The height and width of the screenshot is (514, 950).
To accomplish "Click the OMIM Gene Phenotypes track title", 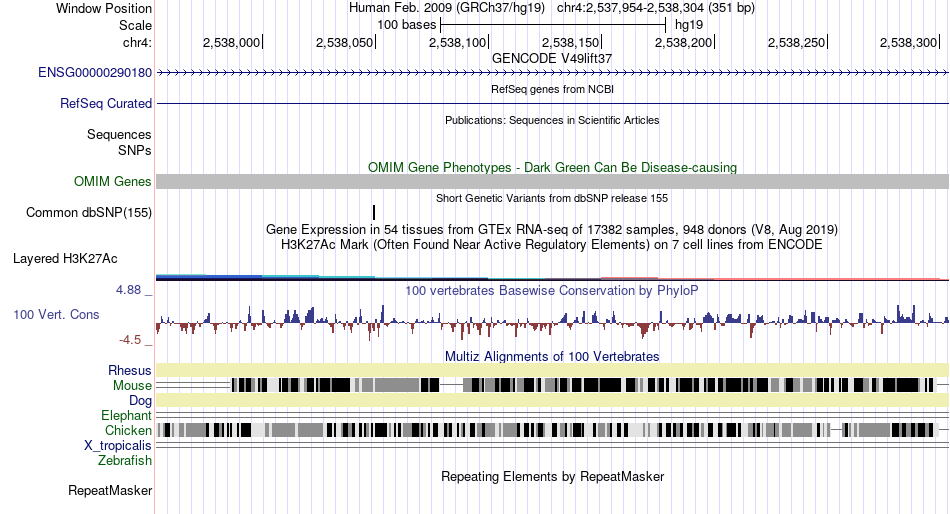I will pyautogui.click(x=552, y=167).
